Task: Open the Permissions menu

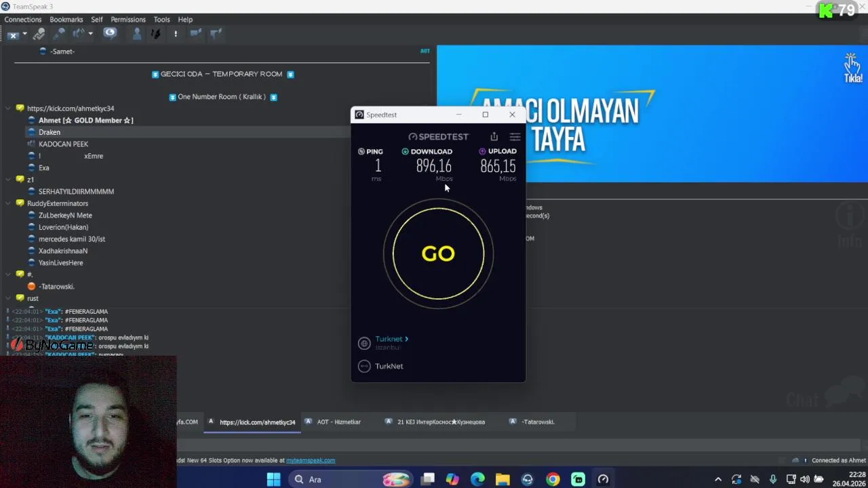Action: [x=128, y=20]
